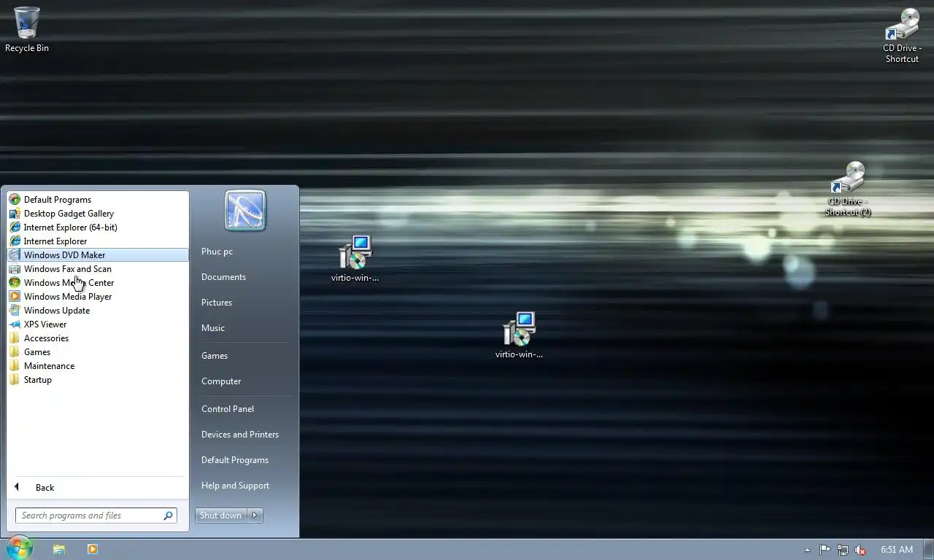Image resolution: width=934 pixels, height=560 pixels.
Task: Expand the Games folder in programs list
Action: [x=97, y=352]
